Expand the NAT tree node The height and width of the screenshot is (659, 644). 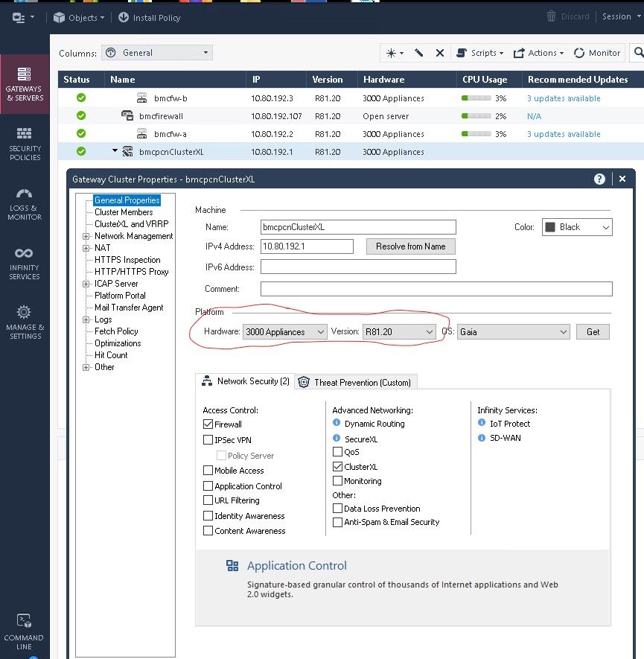[x=86, y=248]
